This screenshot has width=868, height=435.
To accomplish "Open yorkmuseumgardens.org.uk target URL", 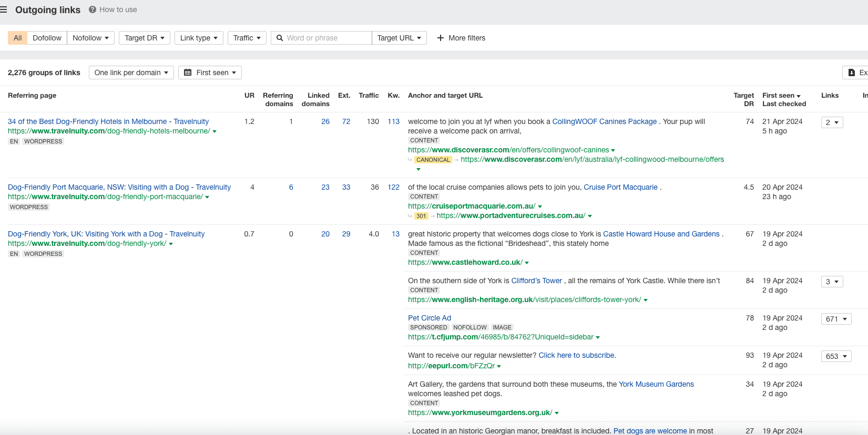I will coord(480,412).
